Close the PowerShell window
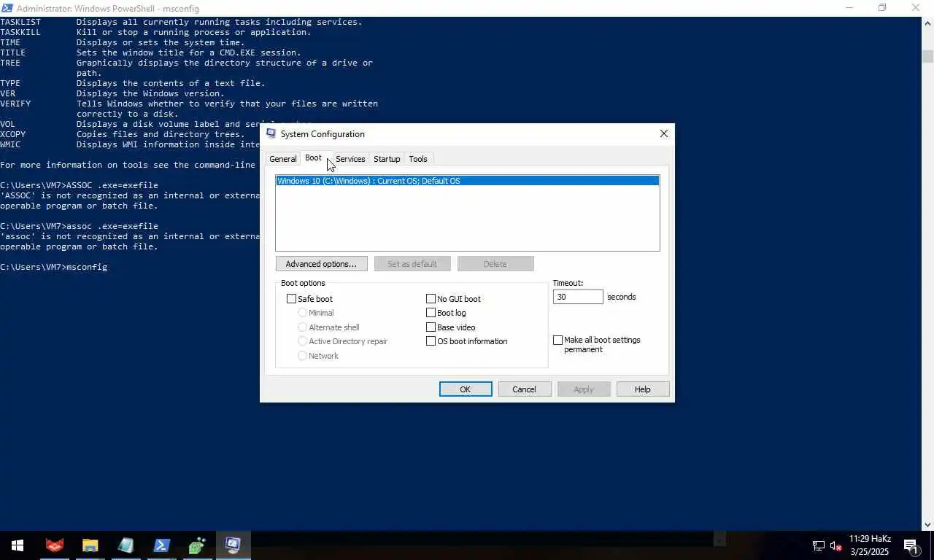This screenshot has height=560, width=934. click(x=916, y=8)
